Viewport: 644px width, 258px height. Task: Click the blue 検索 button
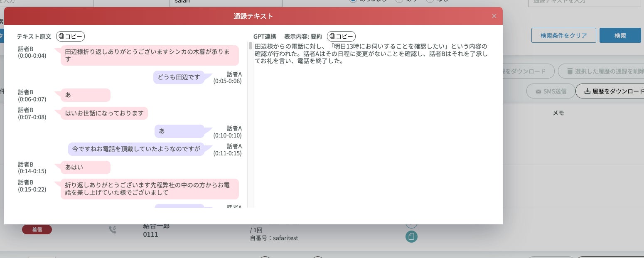620,35
